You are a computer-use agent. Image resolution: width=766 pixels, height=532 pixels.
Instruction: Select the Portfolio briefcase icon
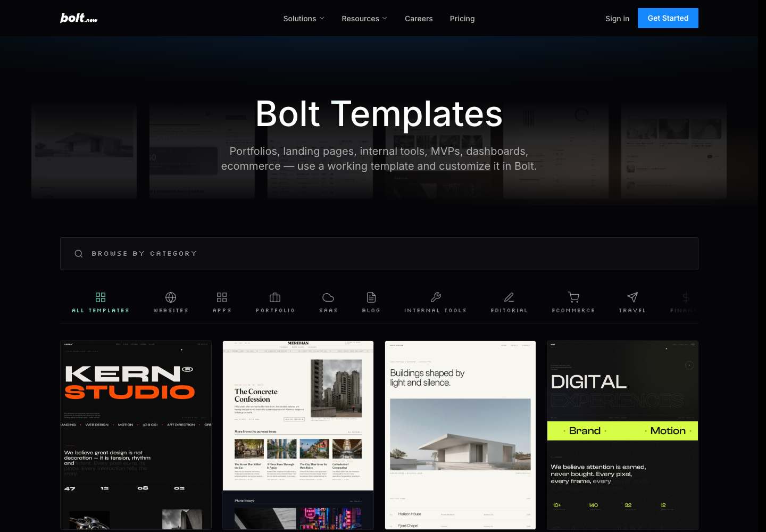(x=275, y=297)
